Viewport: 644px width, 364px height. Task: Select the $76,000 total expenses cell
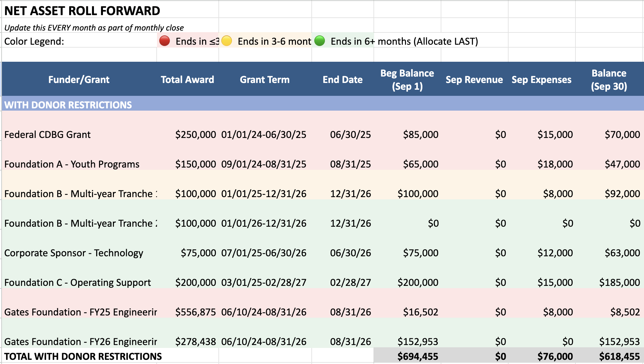tap(555, 356)
